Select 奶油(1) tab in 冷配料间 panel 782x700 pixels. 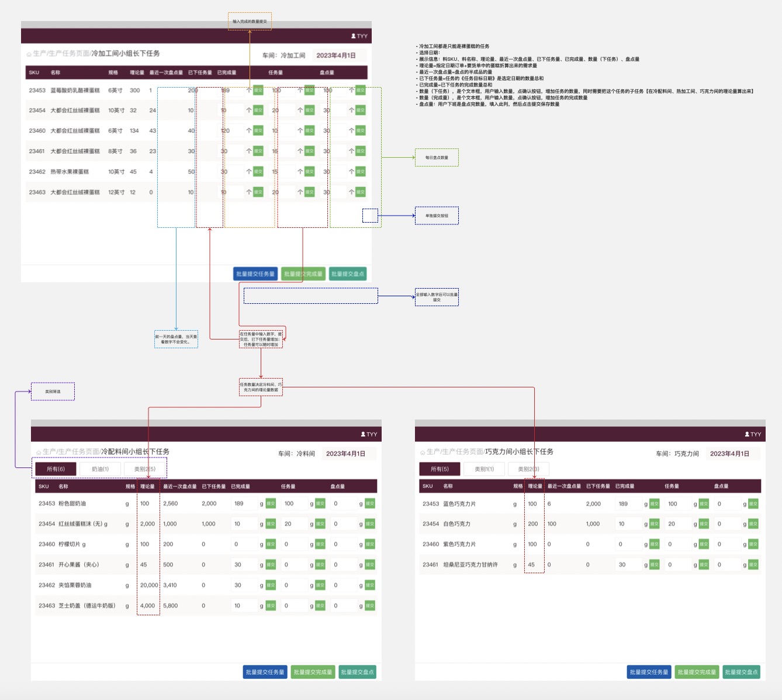[x=100, y=469]
